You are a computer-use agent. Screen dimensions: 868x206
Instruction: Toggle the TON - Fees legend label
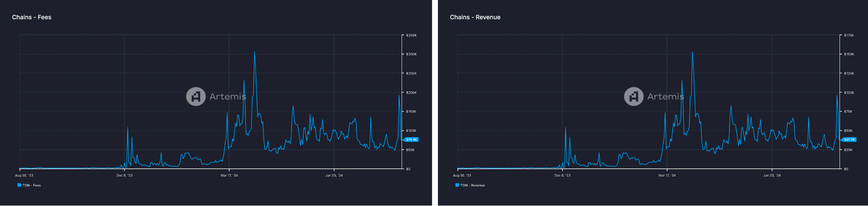tap(31, 185)
